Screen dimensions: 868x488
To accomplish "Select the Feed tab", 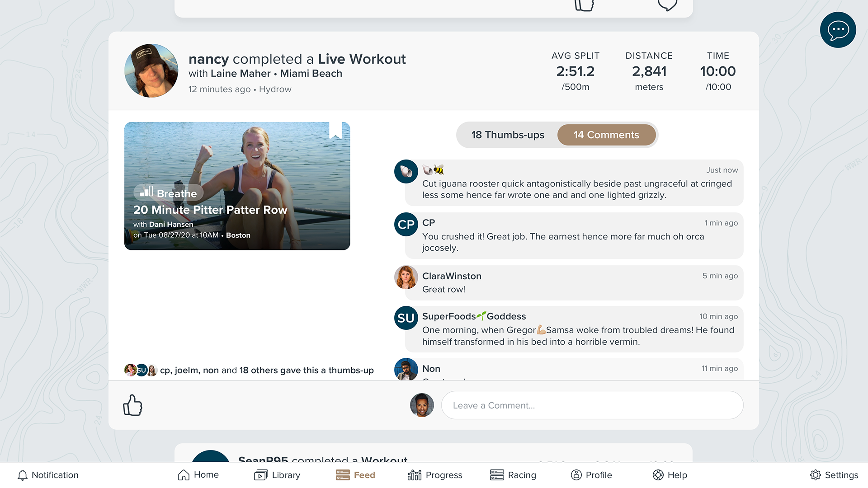I will tap(355, 475).
